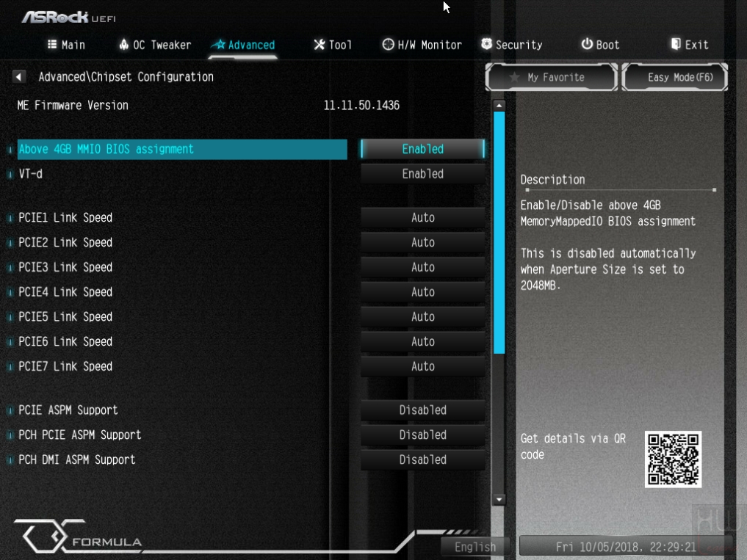The image size is (747, 560).
Task: Click the Exit door icon
Action: (x=676, y=44)
